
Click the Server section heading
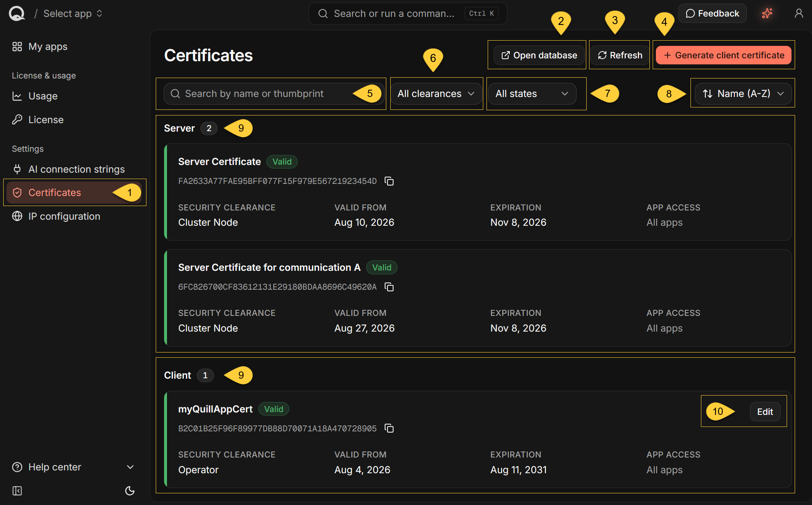click(179, 128)
